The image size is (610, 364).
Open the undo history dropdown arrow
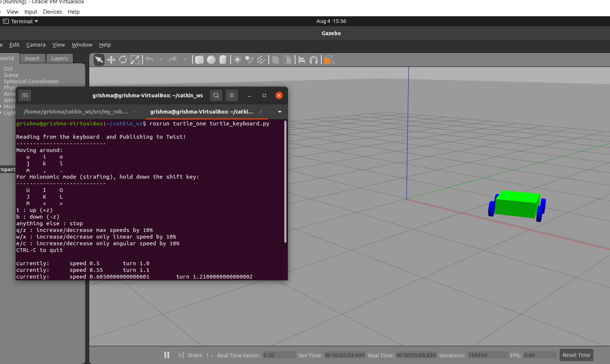pos(161,60)
